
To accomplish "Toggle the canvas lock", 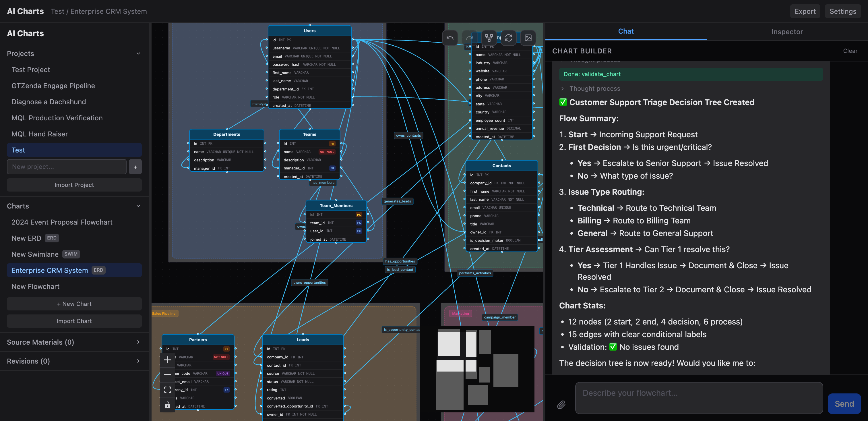I will pyautogui.click(x=167, y=405).
